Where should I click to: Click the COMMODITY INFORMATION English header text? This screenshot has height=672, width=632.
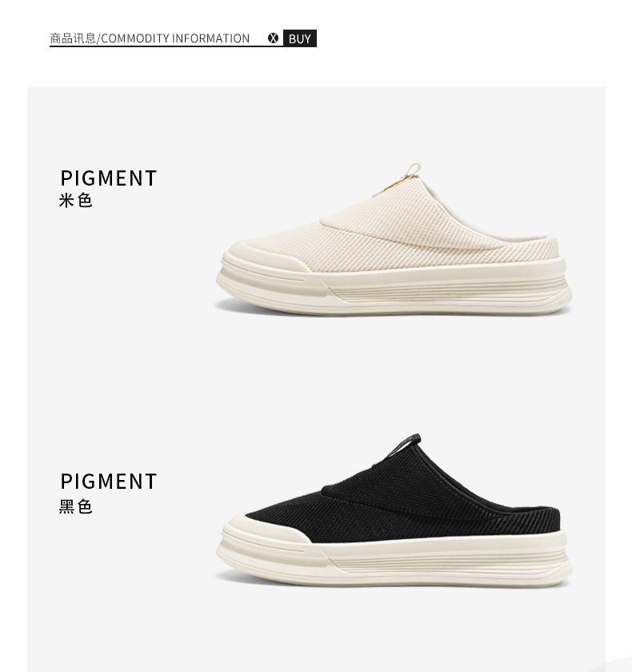[x=175, y=38]
